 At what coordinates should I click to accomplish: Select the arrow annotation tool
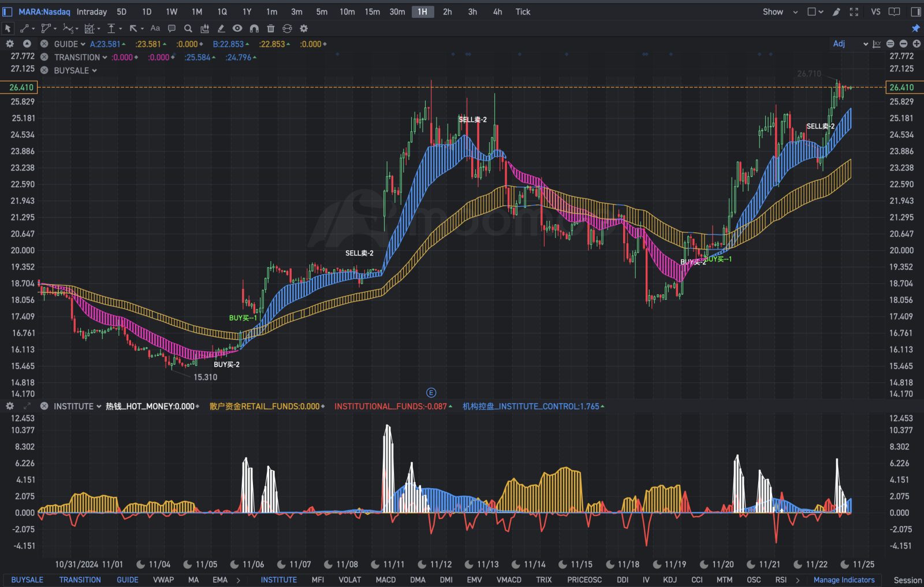(133, 28)
